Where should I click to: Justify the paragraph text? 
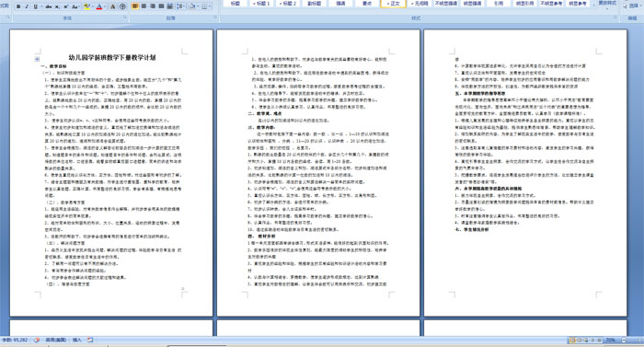point(161,6)
